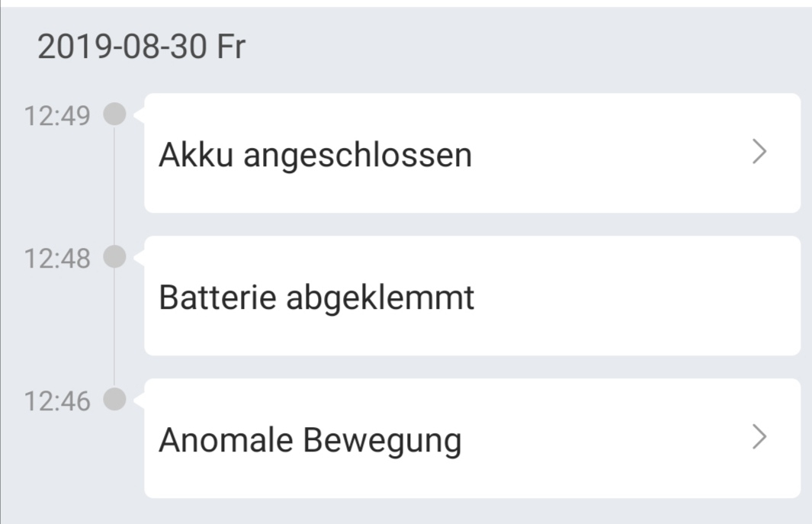This screenshot has height=524, width=812.
Task: Click timeline line between 12:49 and 12:48 dots
Action: 114,187
